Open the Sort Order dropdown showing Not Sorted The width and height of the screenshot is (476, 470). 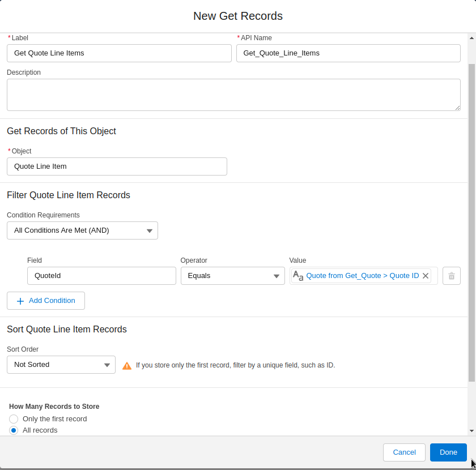click(x=61, y=365)
